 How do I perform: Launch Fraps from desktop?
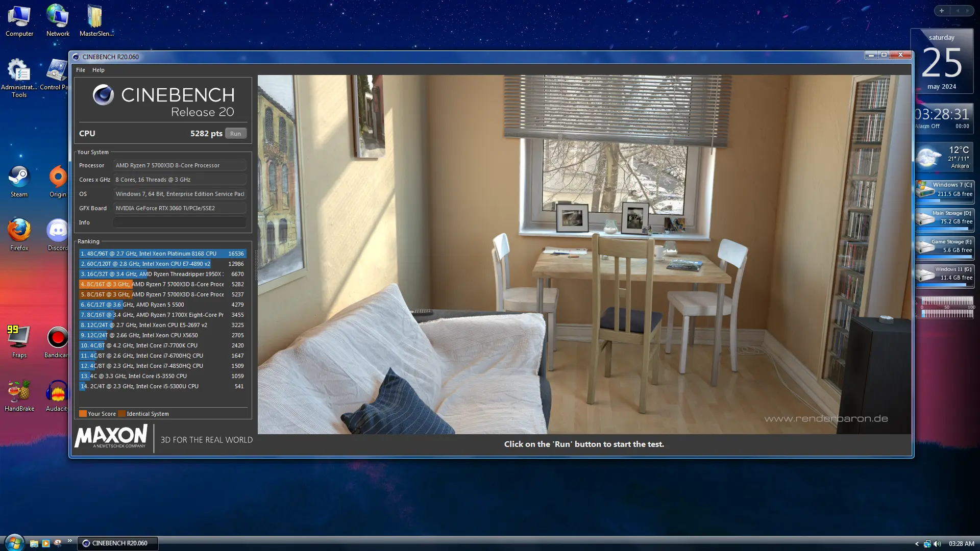pyautogui.click(x=19, y=342)
